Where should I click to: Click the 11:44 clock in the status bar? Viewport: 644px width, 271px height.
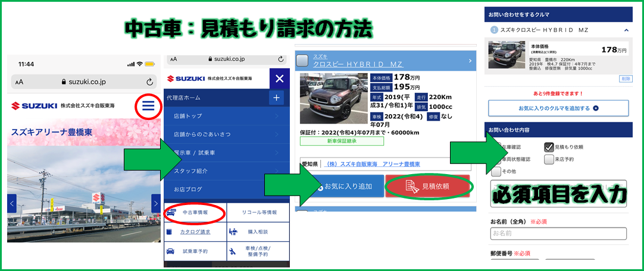click(x=26, y=64)
